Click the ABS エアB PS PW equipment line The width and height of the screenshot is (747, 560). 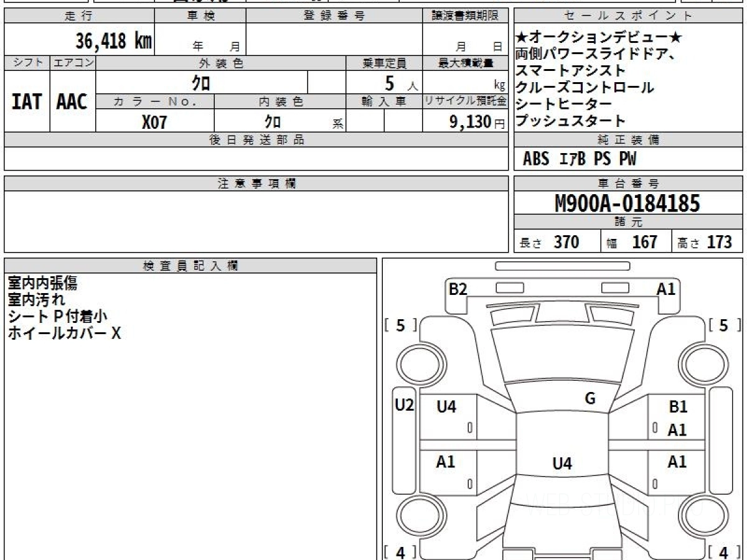pyautogui.click(x=580, y=159)
